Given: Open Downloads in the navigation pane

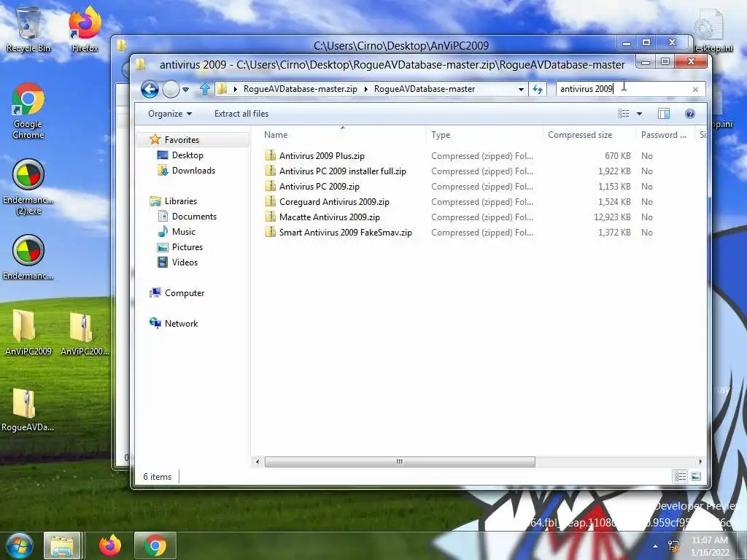Looking at the screenshot, I should click(193, 171).
